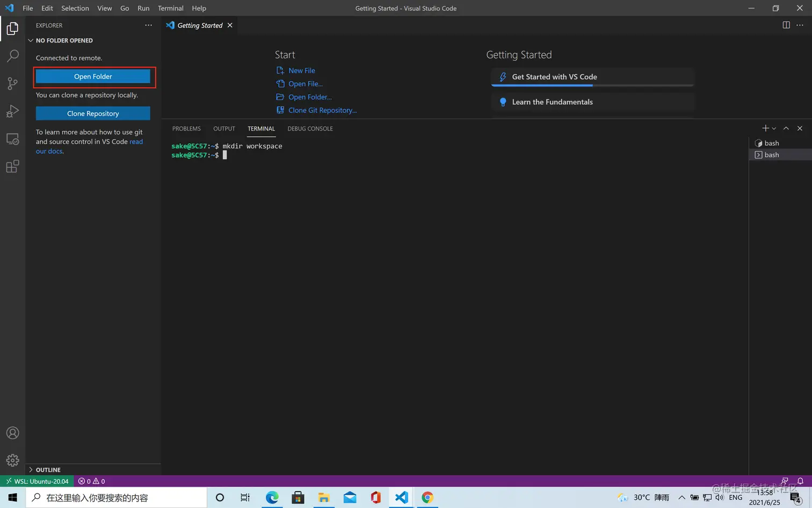812x508 pixels.
Task: Click the Open File... link
Action: (x=305, y=84)
